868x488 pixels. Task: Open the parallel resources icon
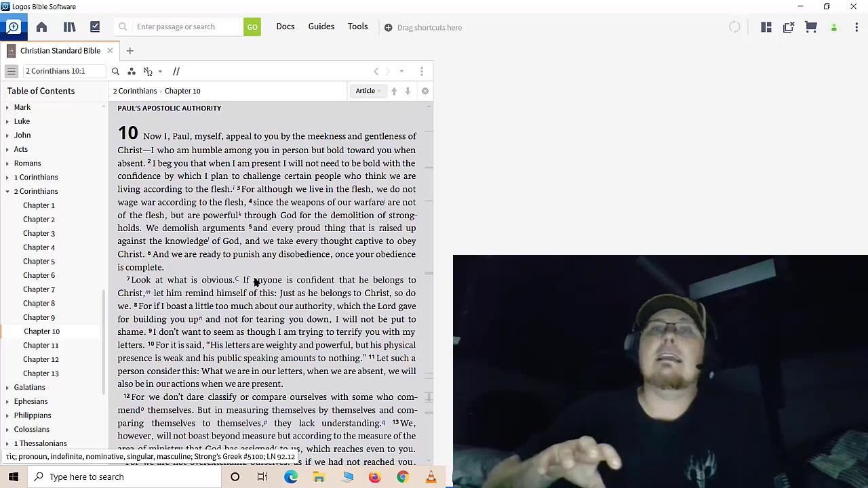point(176,71)
